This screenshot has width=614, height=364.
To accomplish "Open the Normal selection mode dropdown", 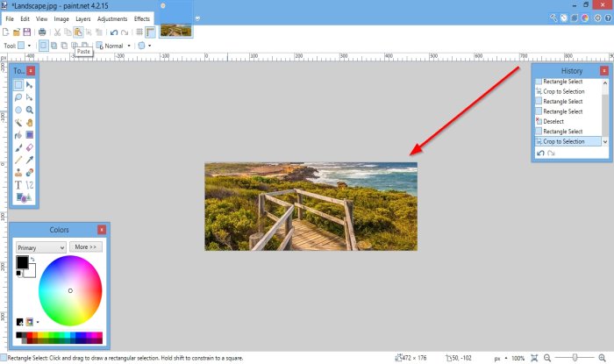I will [129, 46].
